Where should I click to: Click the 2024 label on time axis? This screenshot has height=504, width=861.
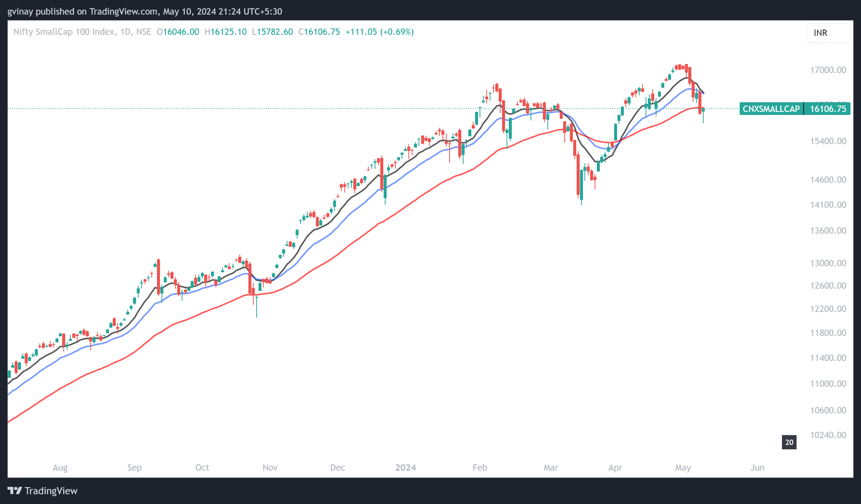[405, 468]
